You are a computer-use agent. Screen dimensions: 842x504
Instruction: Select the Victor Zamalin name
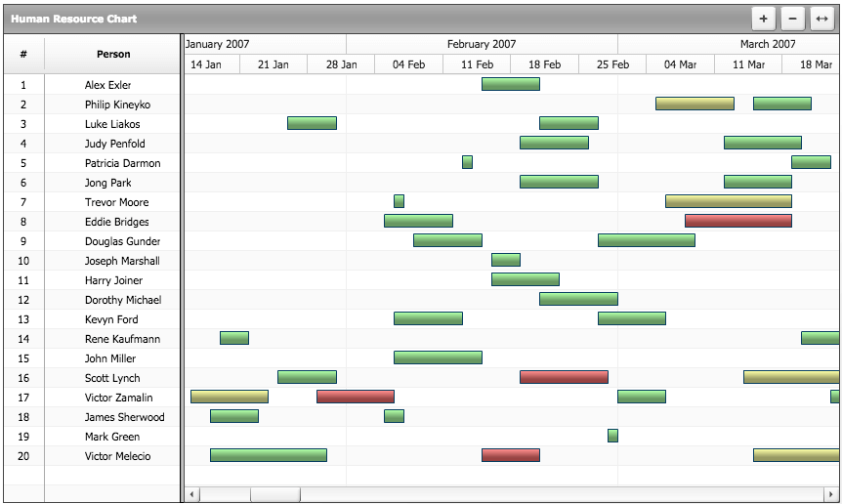(x=118, y=398)
